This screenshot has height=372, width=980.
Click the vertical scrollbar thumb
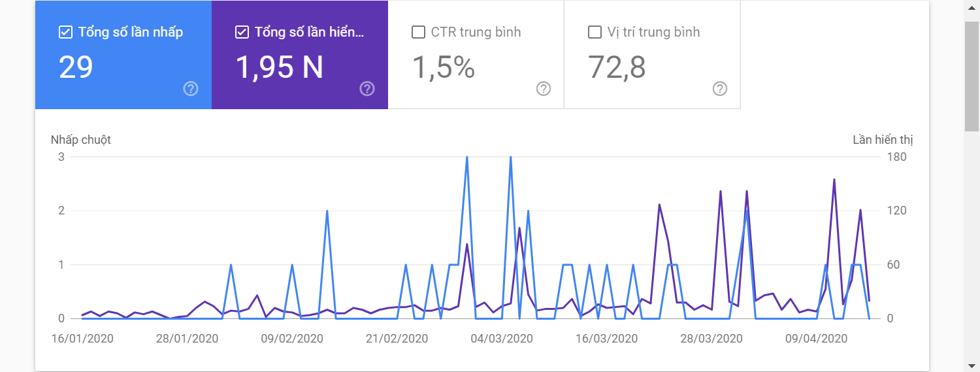click(x=972, y=75)
